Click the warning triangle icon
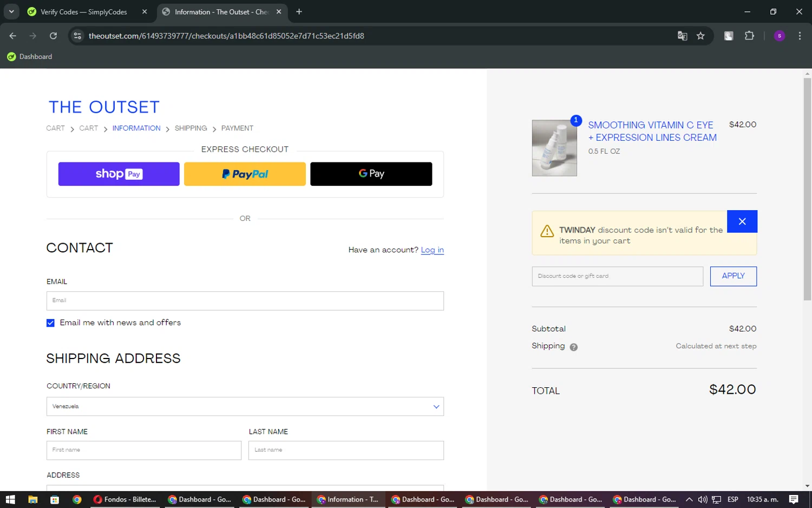The image size is (812, 508). (547, 231)
